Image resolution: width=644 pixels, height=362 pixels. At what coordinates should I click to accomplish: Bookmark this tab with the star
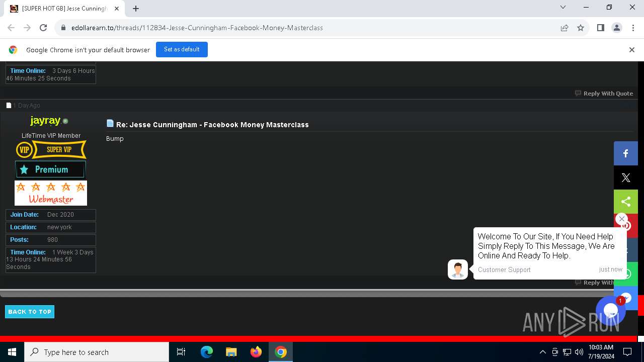coord(581,28)
